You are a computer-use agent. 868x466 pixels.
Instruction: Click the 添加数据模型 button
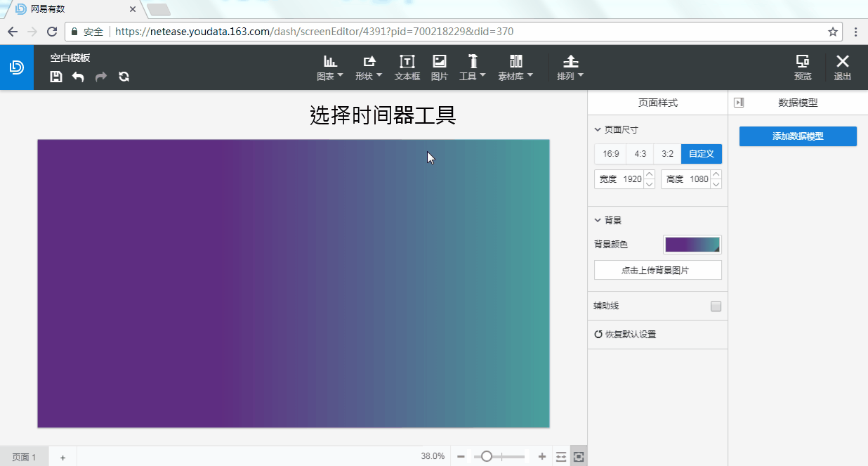798,136
